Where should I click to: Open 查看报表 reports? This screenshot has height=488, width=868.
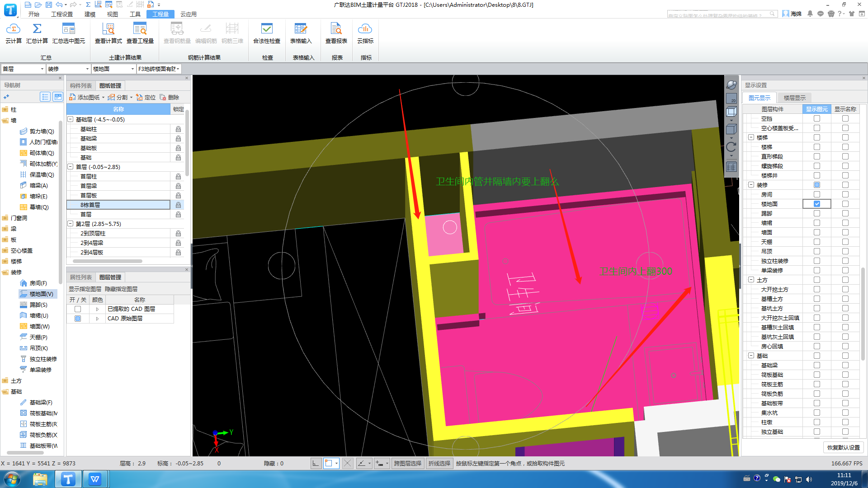(x=336, y=33)
